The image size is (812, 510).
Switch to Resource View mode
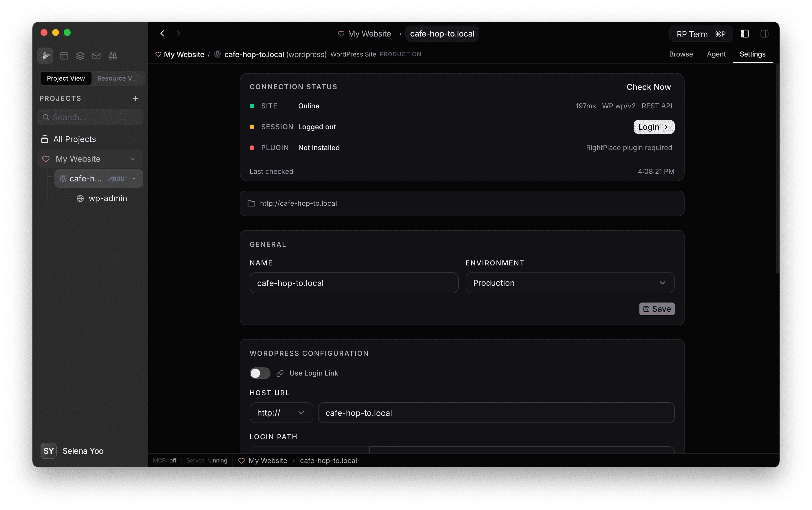(117, 78)
